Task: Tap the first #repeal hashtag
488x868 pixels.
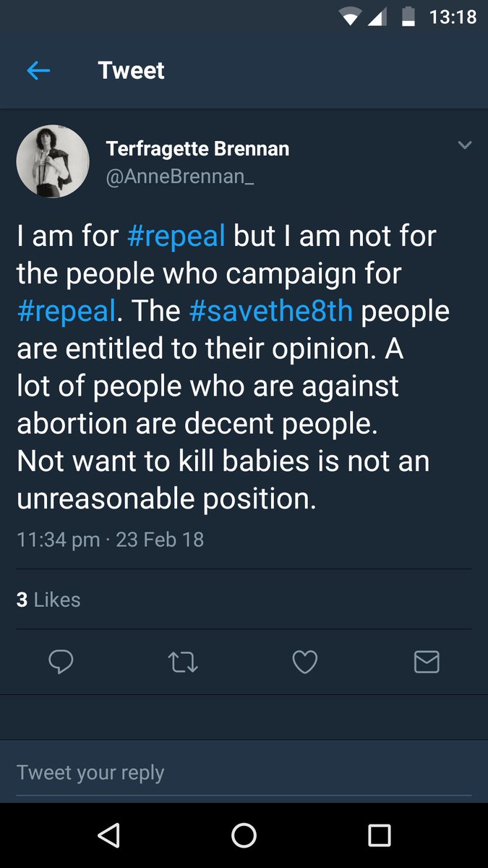Action: (176, 236)
